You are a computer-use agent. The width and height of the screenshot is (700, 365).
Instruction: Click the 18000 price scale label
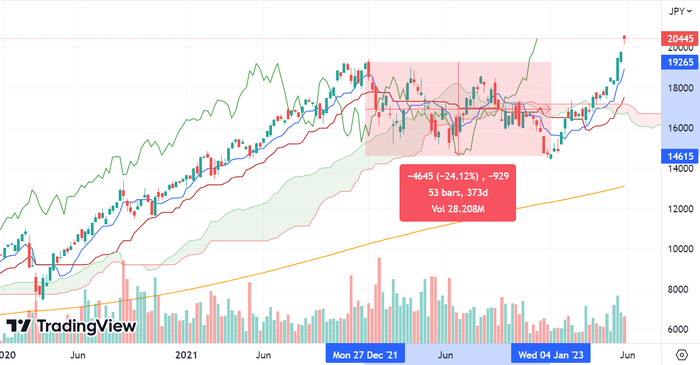(x=681, y=88)
